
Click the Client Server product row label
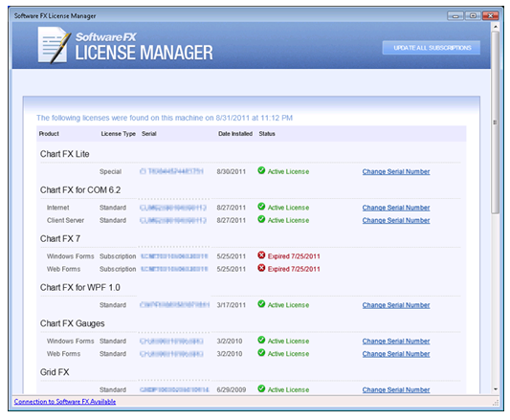coord(65,220)
